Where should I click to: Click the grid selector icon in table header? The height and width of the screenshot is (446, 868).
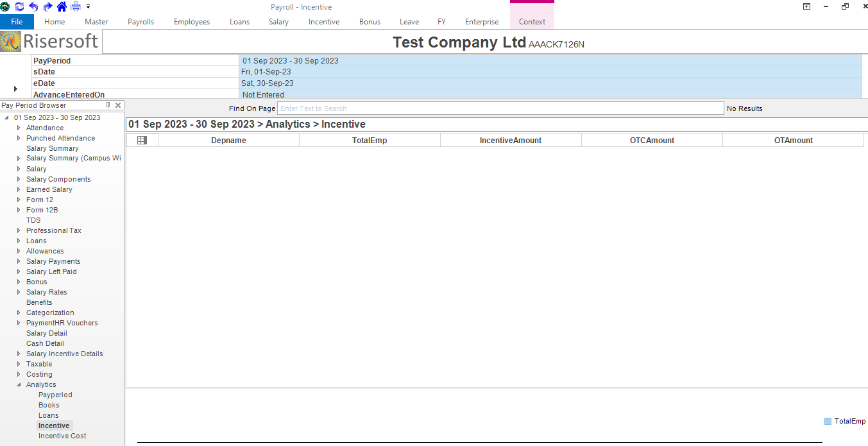tap(142, 141)
